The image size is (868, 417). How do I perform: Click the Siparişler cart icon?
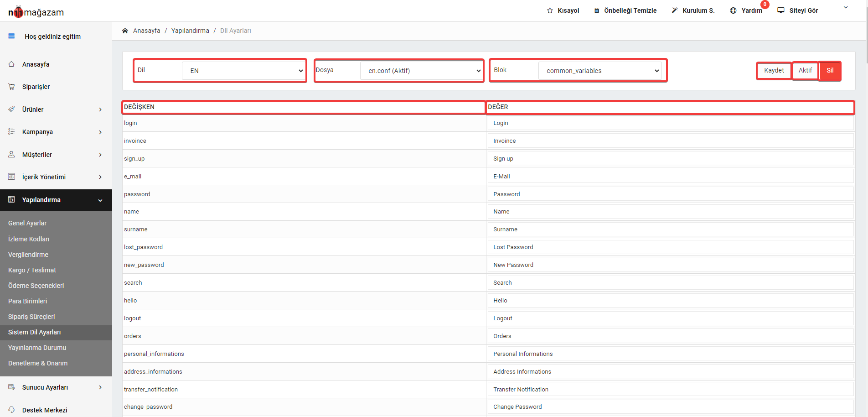pyautogui.click(x=11, y=87)
